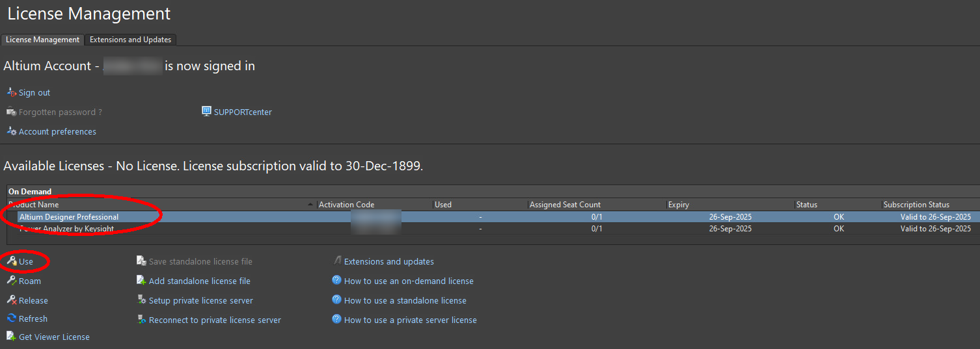Click the Subscription Status column header
The width and height of the screenshot is (980, 349).
pyautogui.click(x=931, y=205)
